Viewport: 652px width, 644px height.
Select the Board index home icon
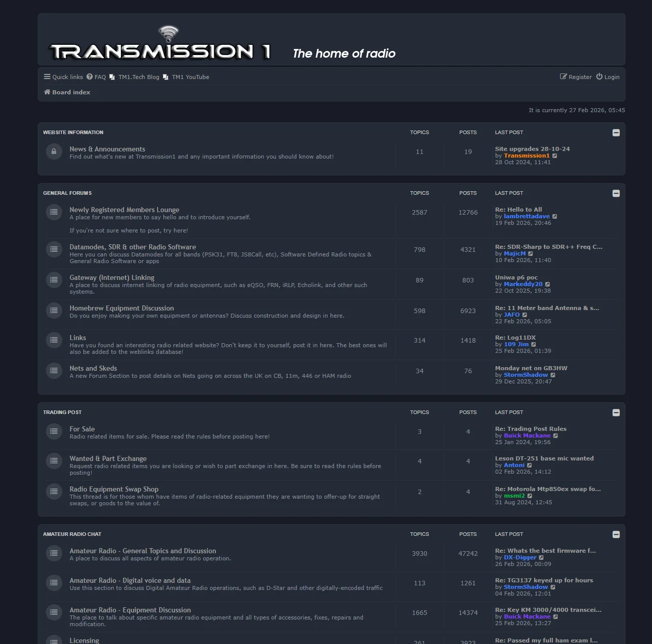coord(47,92)
